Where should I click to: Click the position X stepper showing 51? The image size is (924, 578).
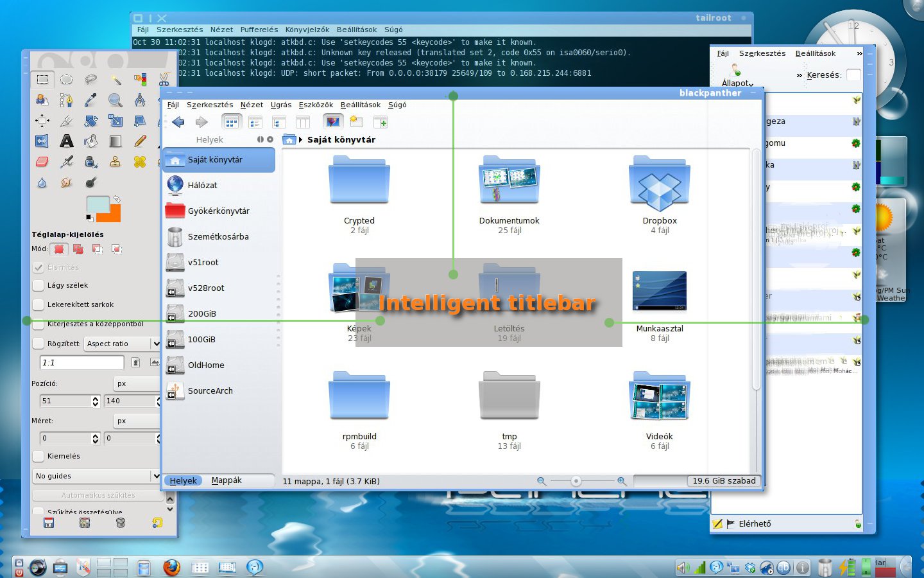96,401
